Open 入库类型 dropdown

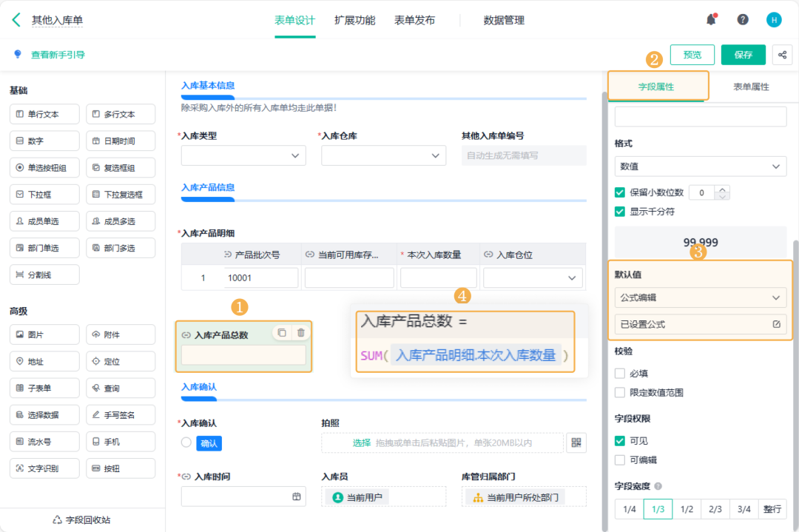(243, 155)
